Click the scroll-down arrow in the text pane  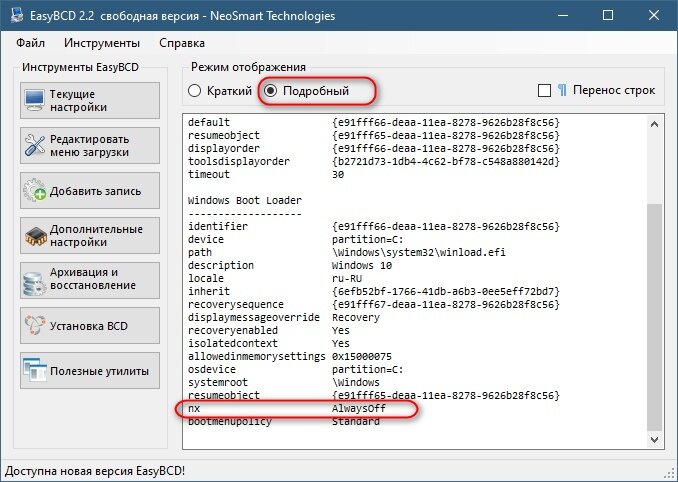[654, 440]
